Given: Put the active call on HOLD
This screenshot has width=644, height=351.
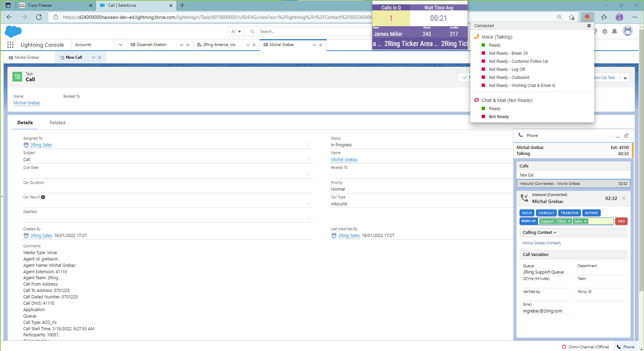Looking at the screenshot, I should coord(527,213).
